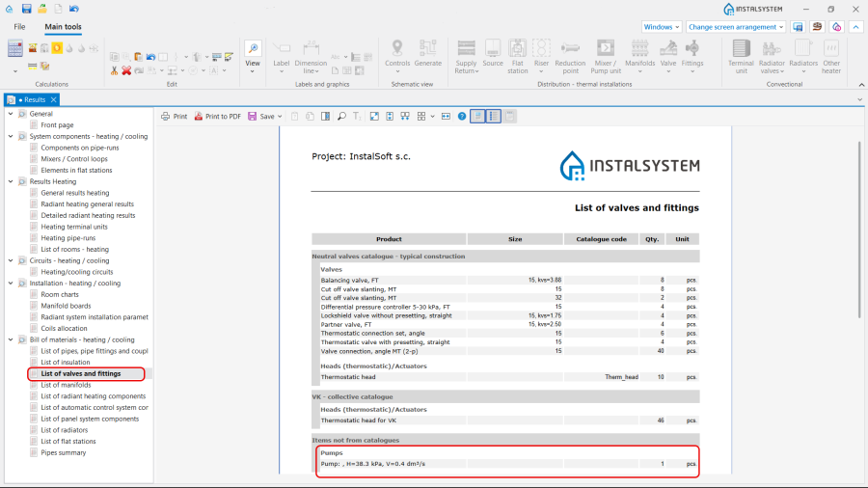Click the Catalogue code column header

click(x=601, y=239)
